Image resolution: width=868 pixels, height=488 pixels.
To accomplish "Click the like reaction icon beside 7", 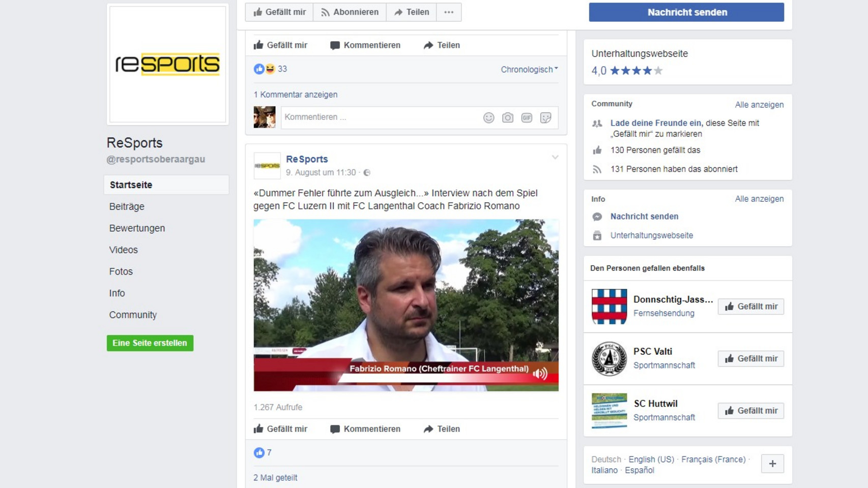I will (259, 452).
